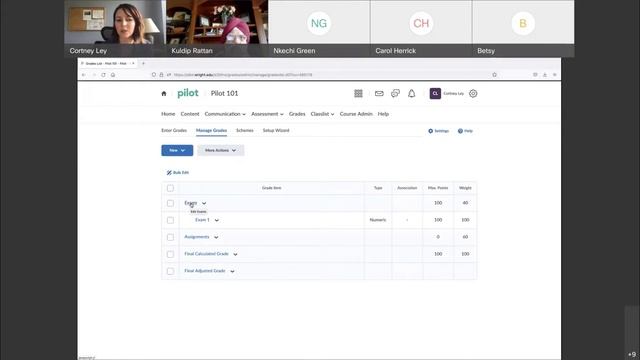Click the Pilot 101 course title
The height and width of the screenshot is (360, 640).
point(224,93)
